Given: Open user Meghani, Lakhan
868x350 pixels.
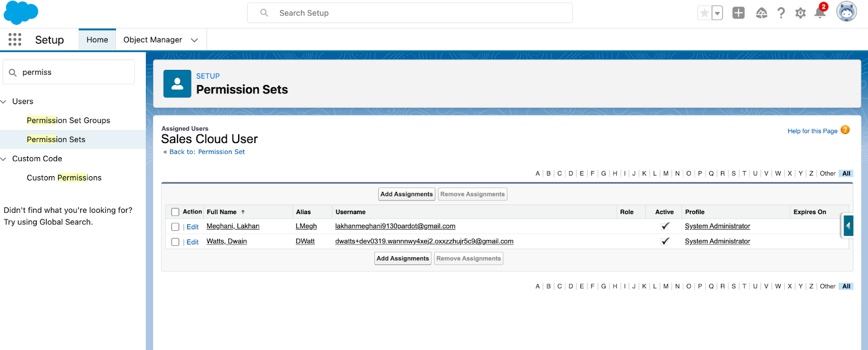Looking at the screenshot, I should point(233,226).
